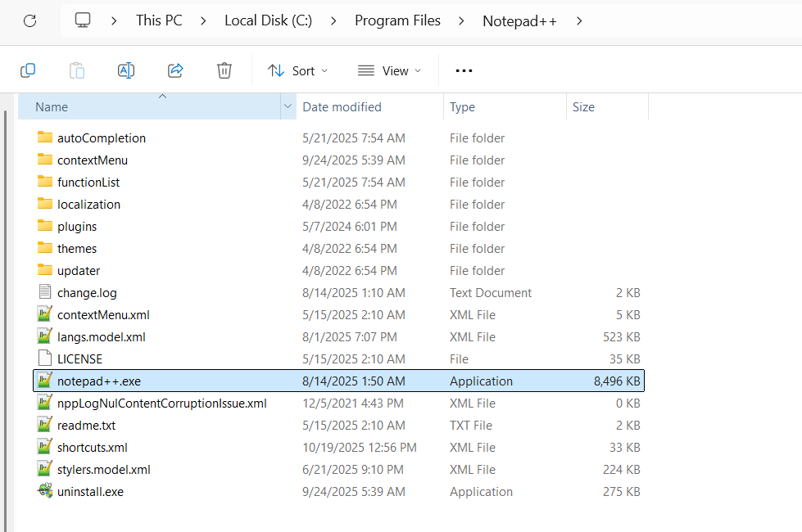
Task: Click the This PC monitor icon
Action: click(x=83, y=20)
